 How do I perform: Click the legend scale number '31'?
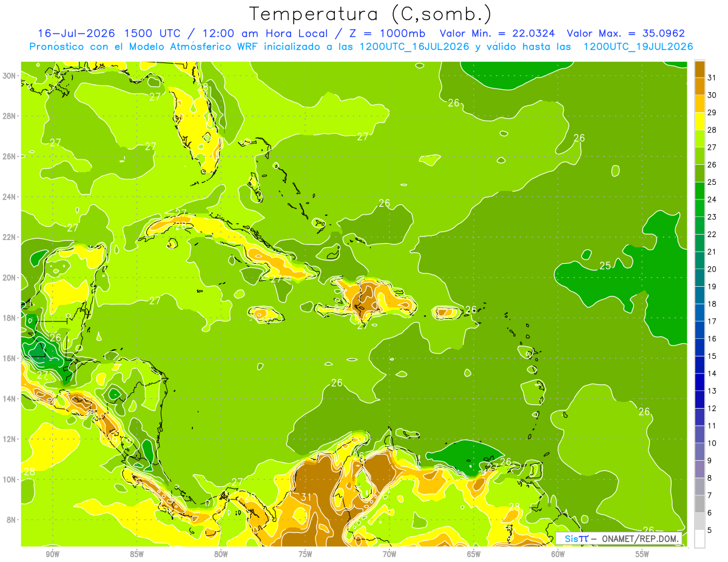712,78
